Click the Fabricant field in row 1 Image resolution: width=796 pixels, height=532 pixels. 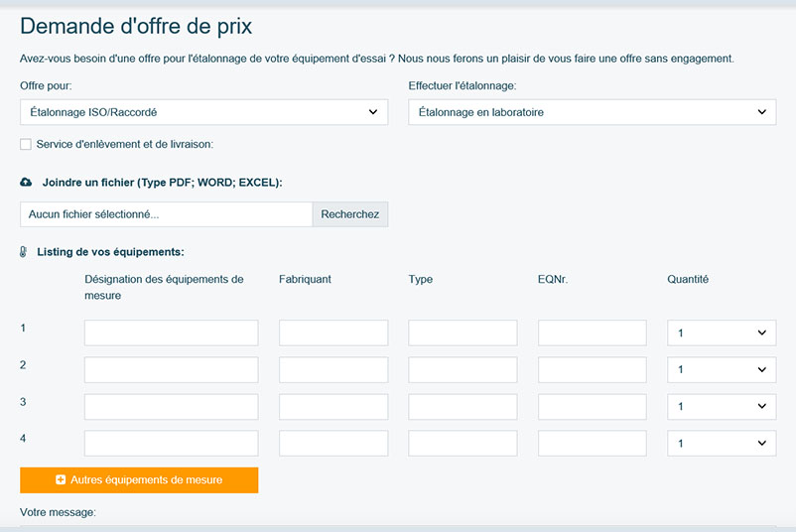pos(333,333)
